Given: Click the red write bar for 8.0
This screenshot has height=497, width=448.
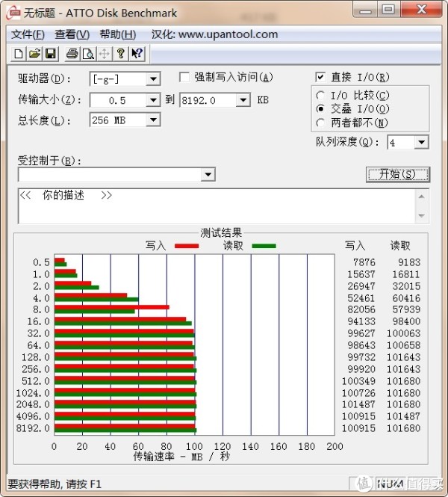Looking at the screenshot, I should pyautogui.click(x=112, y=307).
